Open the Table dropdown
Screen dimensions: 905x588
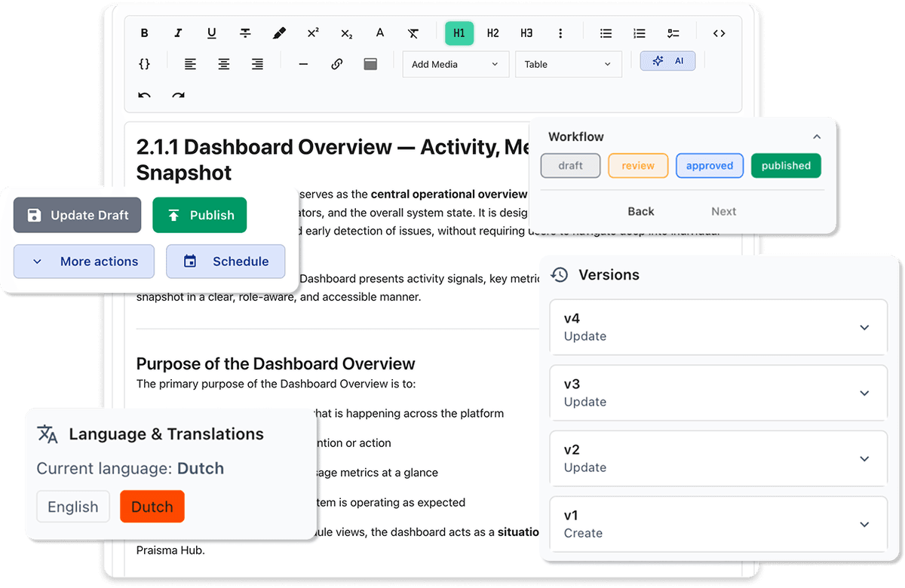pyautogui.click(x=568, y=65)
